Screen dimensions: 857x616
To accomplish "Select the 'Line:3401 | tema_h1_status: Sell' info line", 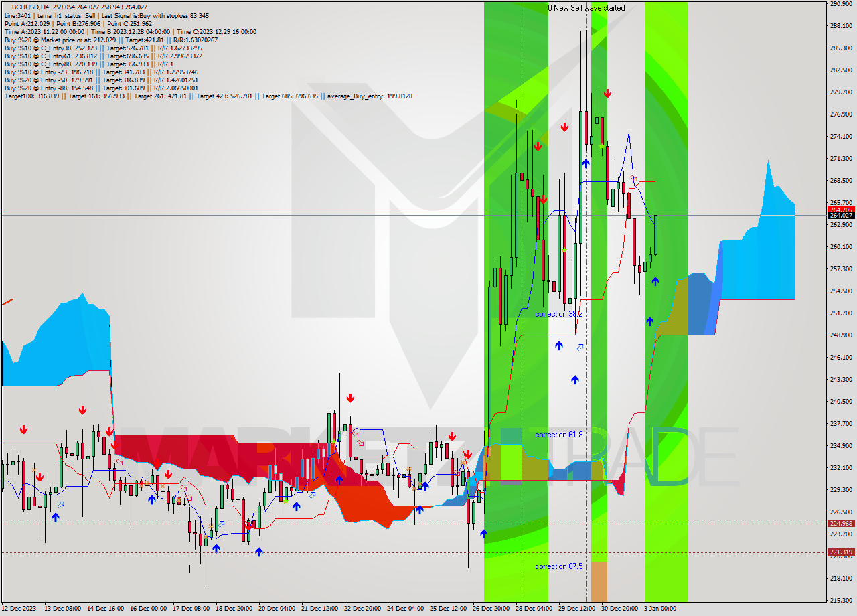I will point(106,15).
